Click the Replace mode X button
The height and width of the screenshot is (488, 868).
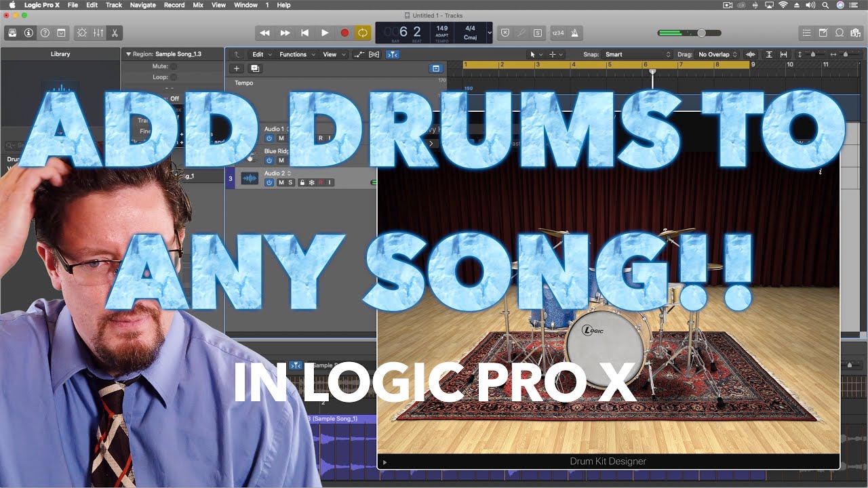tap(505, 33)
